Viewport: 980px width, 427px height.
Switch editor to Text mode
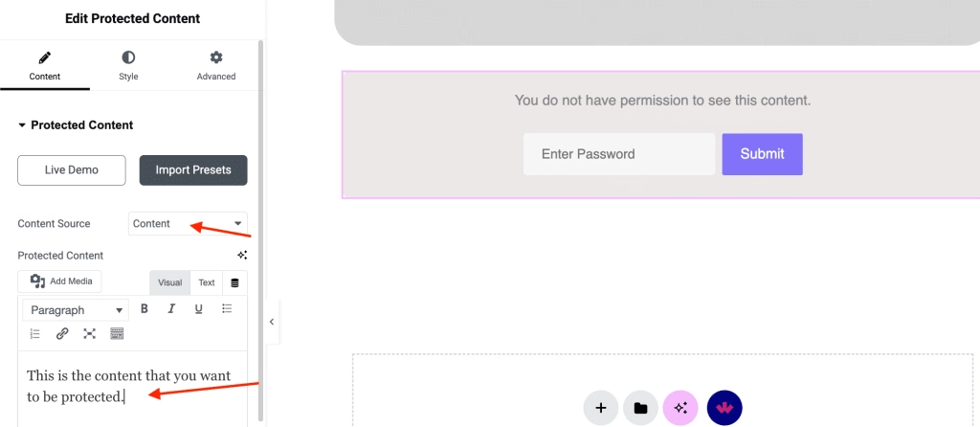click(x=207, y=282)
